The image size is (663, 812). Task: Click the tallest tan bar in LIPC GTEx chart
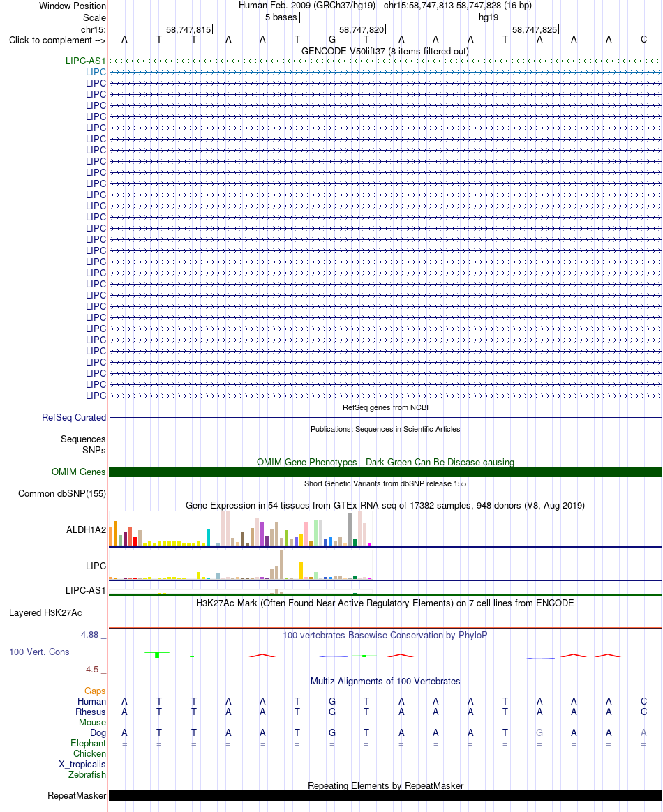pyautogui.click(x=281, y=564)
